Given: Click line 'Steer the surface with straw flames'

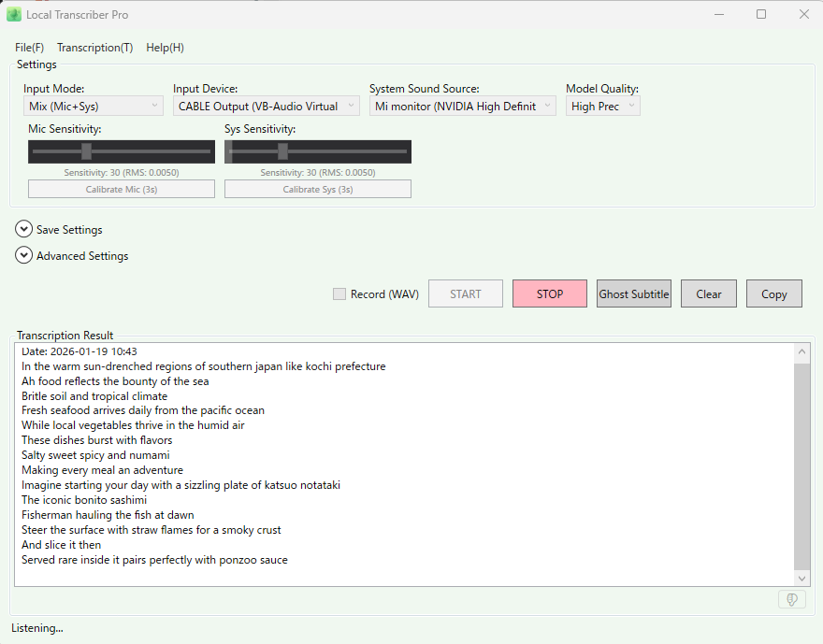Looking at the screenshot, I should (x=152, y=530).
